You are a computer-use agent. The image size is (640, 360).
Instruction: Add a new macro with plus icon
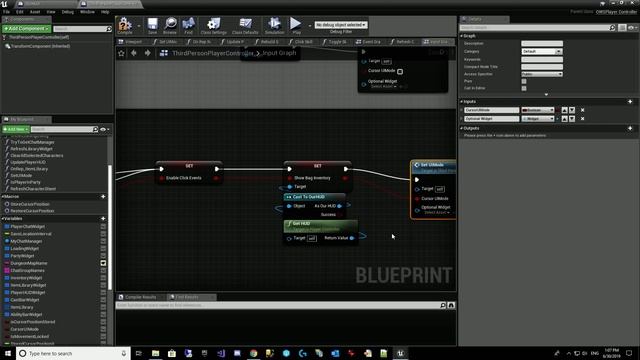point(103,197)
